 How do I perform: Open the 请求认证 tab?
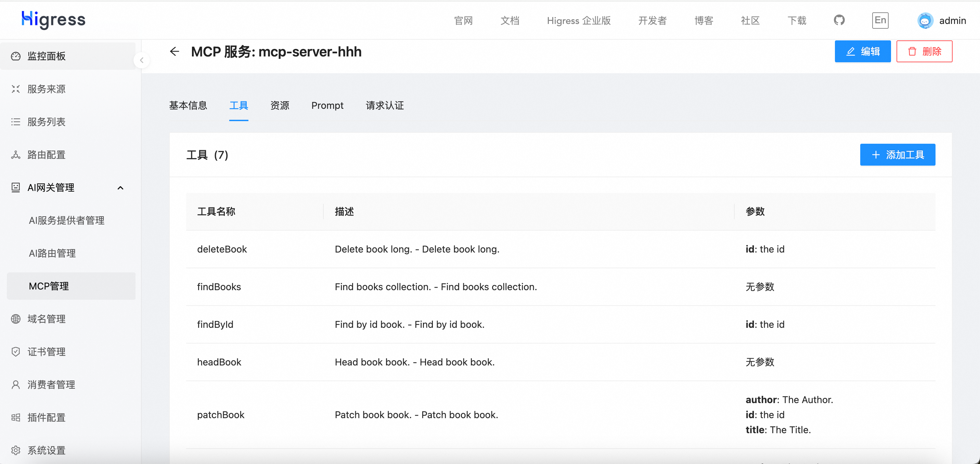pos(385,105)
